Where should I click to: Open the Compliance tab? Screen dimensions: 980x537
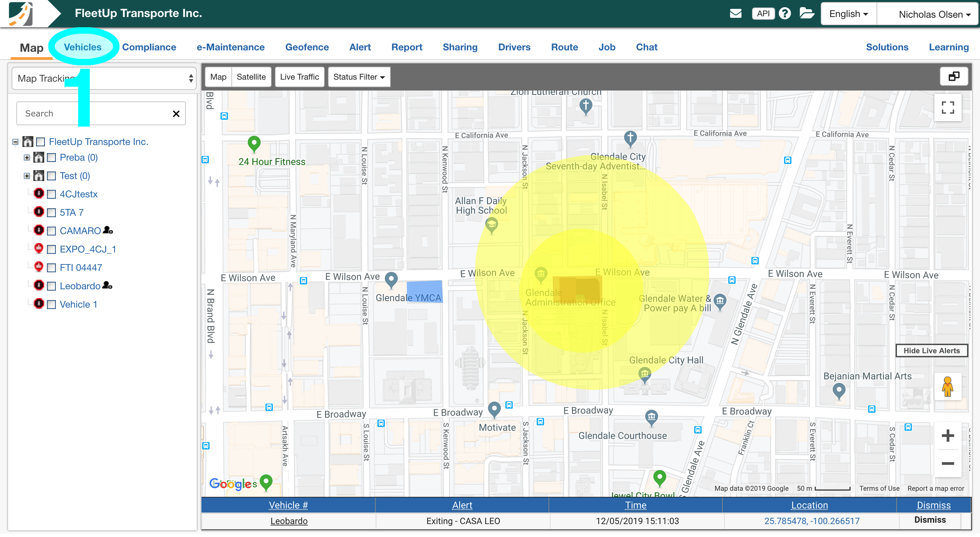click(149, 47)
